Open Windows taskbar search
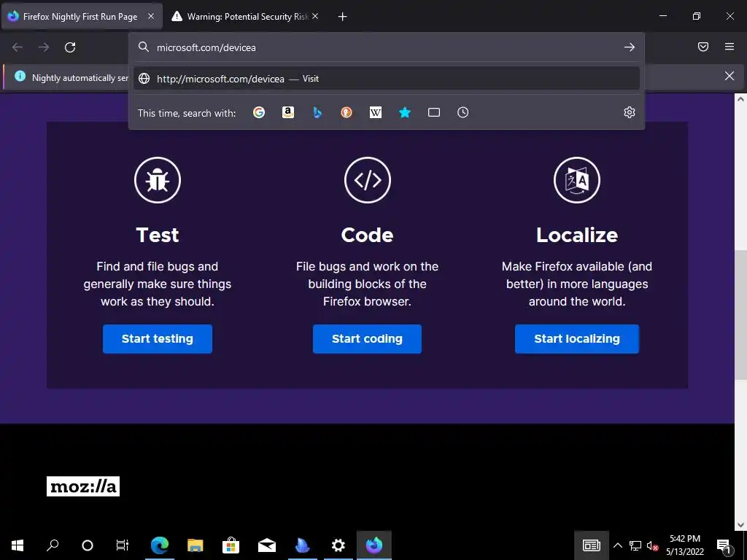The width and height of the screenshot is (747, 560). tap(53, 545)
